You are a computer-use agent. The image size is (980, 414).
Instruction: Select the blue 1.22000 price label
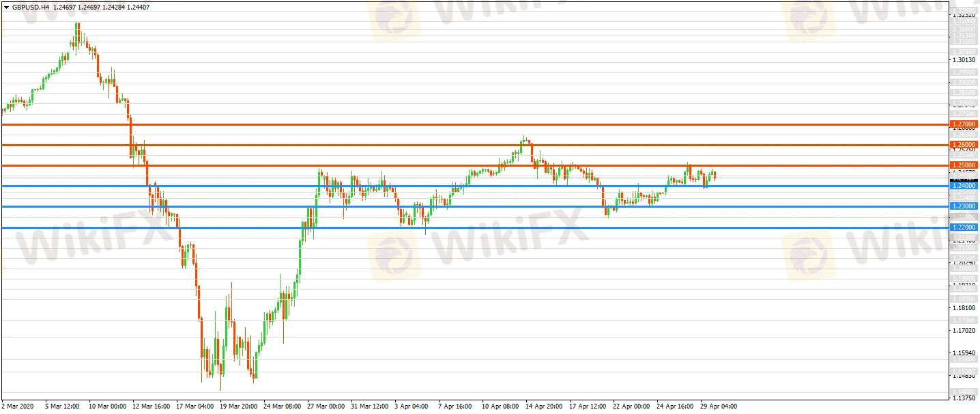tap(964, 227)
